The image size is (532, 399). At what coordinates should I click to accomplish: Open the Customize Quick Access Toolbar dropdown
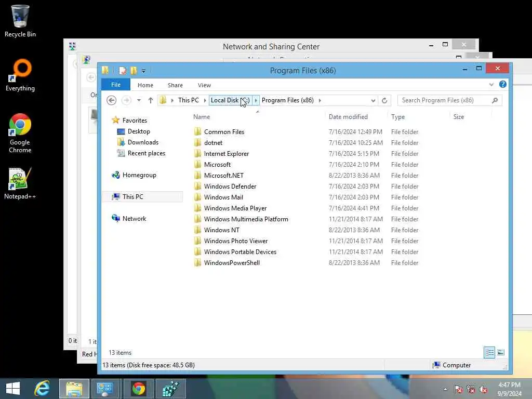[x=143, y=71]
